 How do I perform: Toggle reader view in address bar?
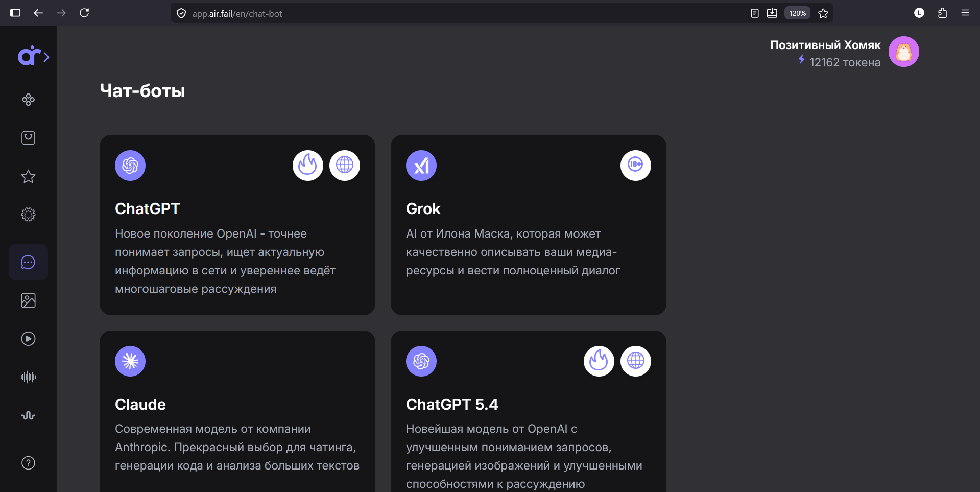[755, 13]
